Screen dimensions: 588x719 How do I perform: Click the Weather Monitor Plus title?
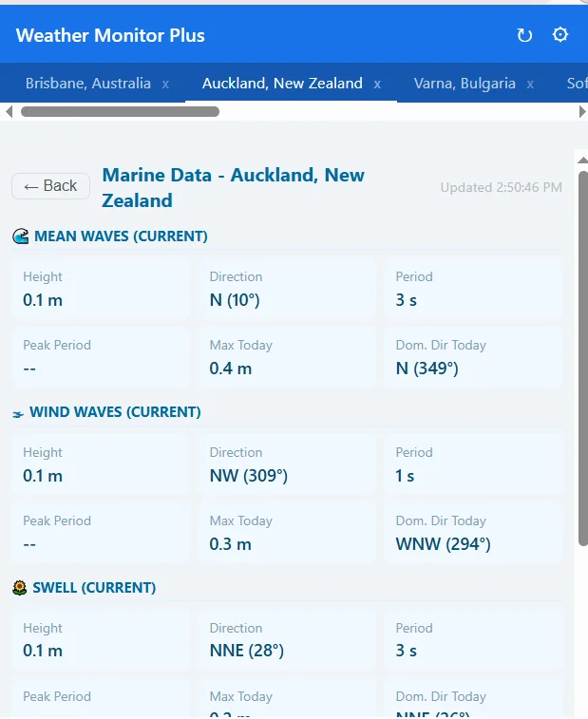[x=110, y=35]
